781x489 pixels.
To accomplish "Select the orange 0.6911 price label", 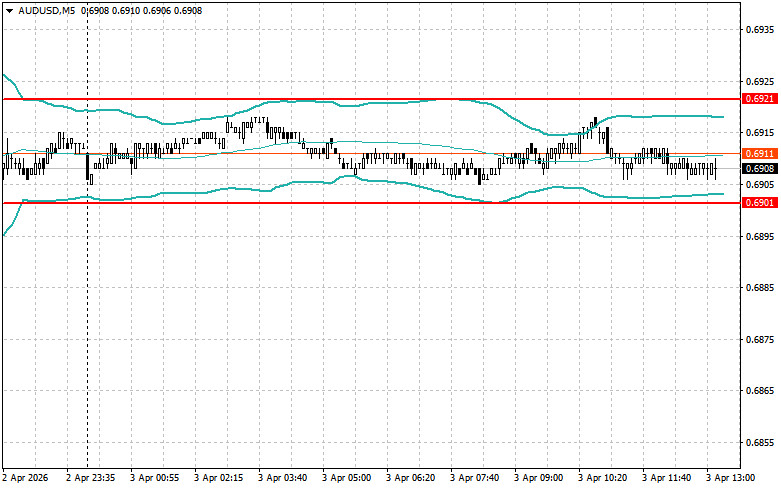I will click(760, 153).
